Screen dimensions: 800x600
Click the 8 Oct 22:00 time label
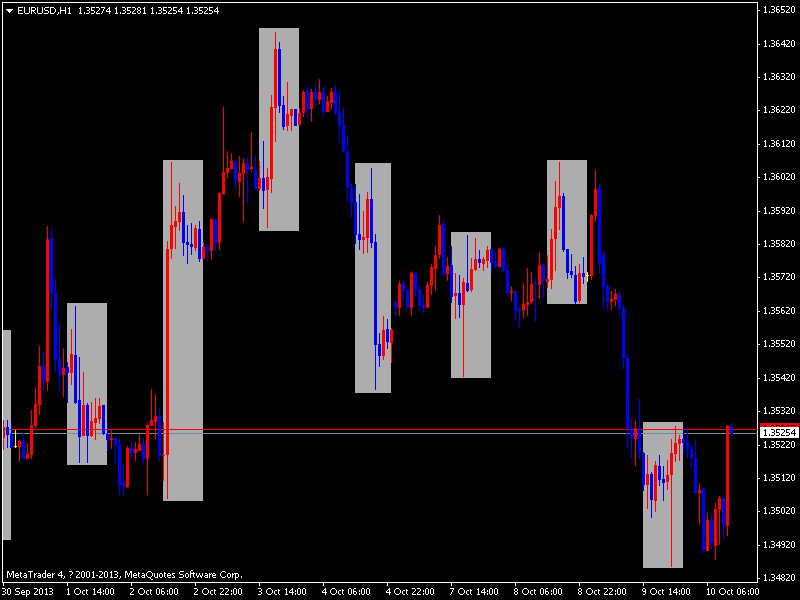[x=602, y=592]
